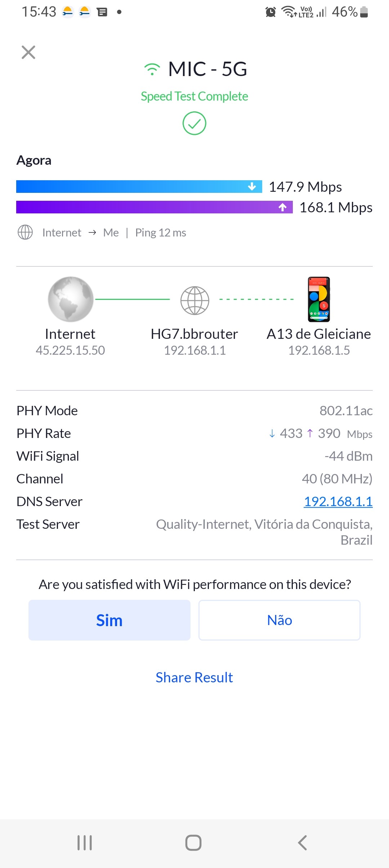
Task: Tap the alarm clock icon in status bar
Action: click(x=270, y=12)
